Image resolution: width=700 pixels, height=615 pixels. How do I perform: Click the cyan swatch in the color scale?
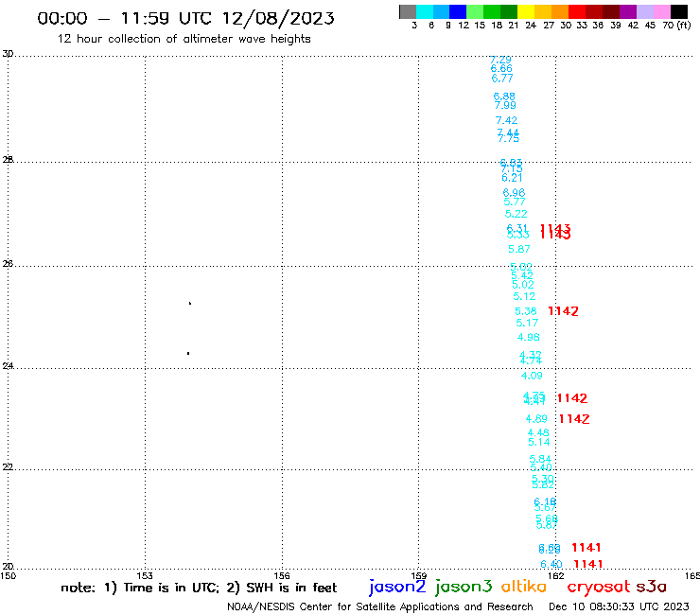tap(425, 11)
